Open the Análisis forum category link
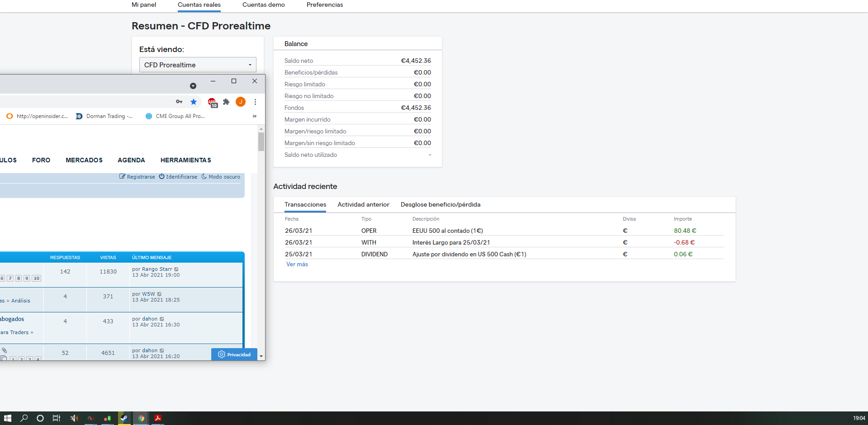Screen dimensions: 868x425 coord(21,301)
